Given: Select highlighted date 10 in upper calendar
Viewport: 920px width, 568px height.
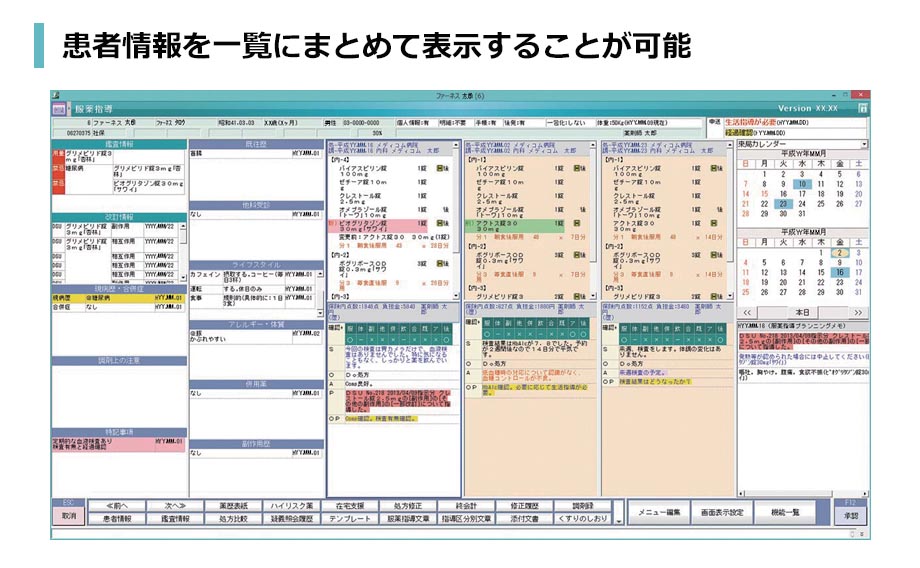Looking at the screenshot, I should [x=801, y=184].
